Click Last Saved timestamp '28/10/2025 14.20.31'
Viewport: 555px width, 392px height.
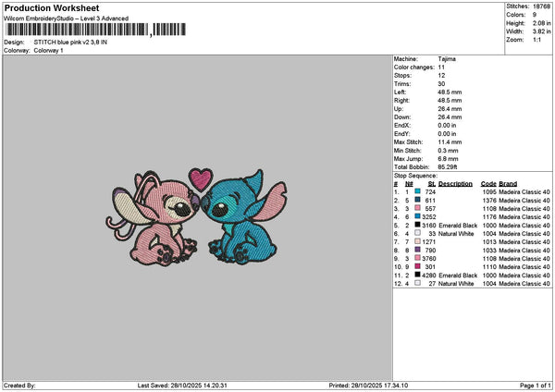[x=199, y=386]
